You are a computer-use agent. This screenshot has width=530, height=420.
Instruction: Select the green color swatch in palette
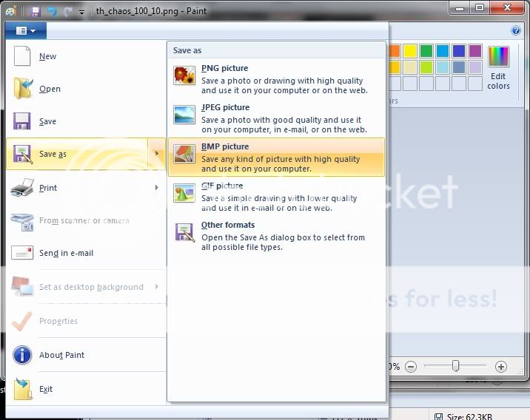426,51
